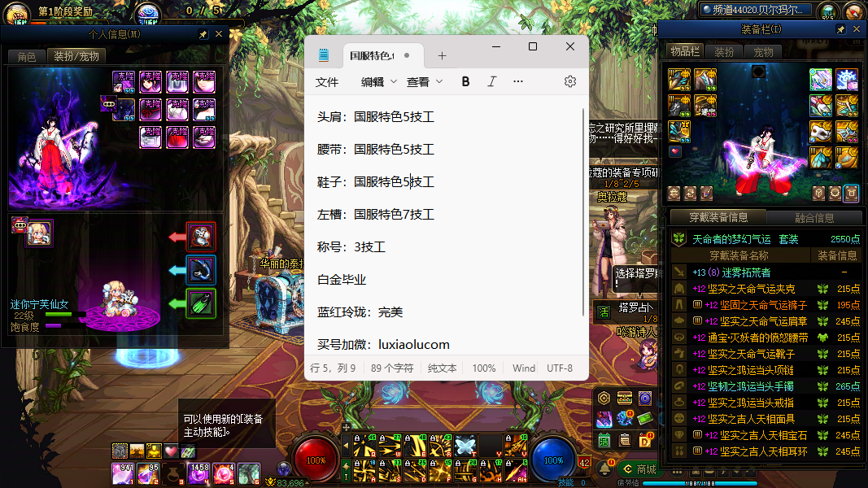Click the green pet equipment slot
The height and width of the screenshot is (488, 868).
[201, 303]
